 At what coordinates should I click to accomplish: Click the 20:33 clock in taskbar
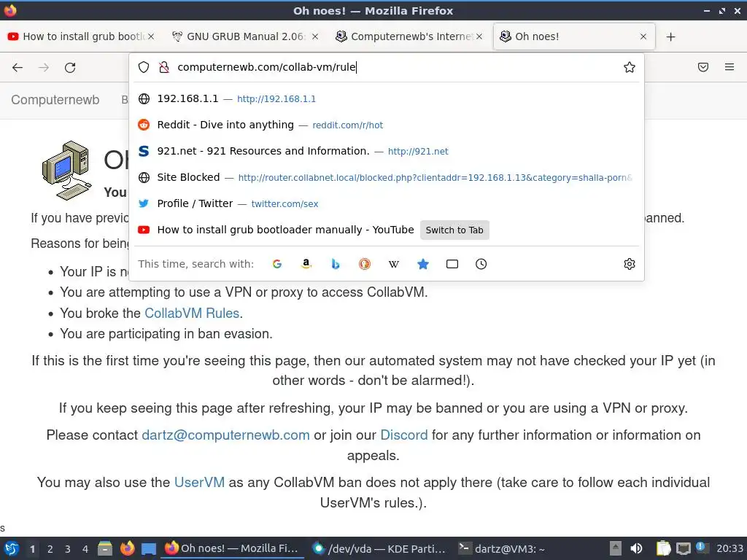[x=729, y=548]
